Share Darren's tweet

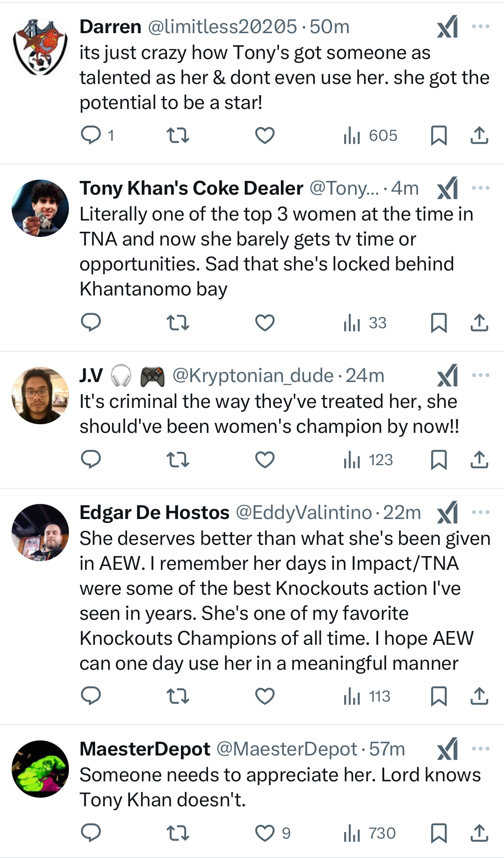[x=479, y=135]
